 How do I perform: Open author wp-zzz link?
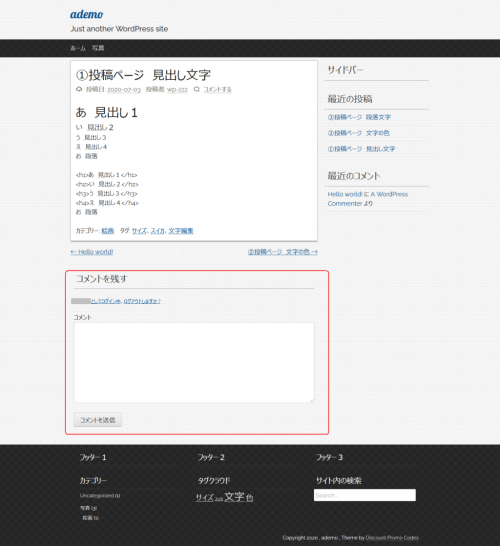tap(177, 89)
